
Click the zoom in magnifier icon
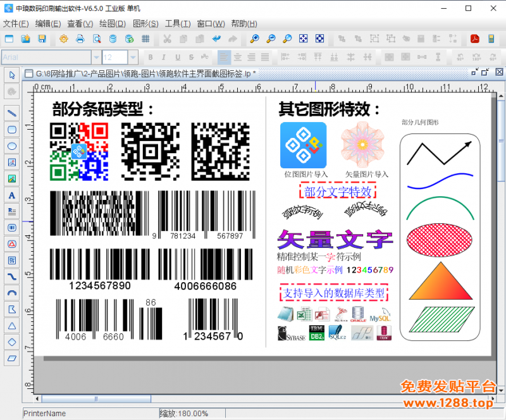pos(255,39)
